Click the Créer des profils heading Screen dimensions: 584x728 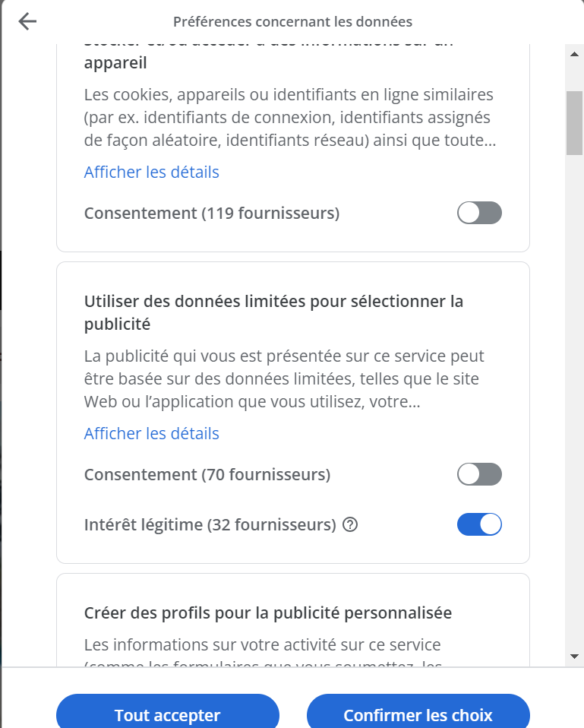coord(267,612)
